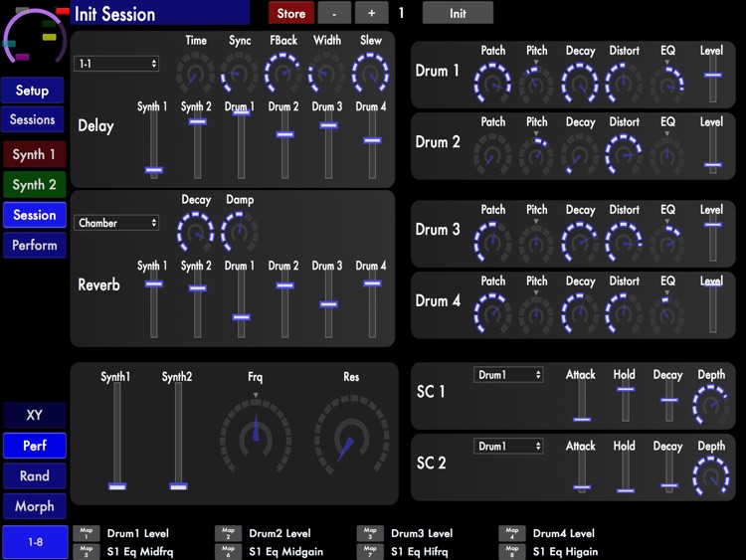Screen dimensions: 746x560
Task: Click the Drum 3 Decay knob
Action: [580, 243]
